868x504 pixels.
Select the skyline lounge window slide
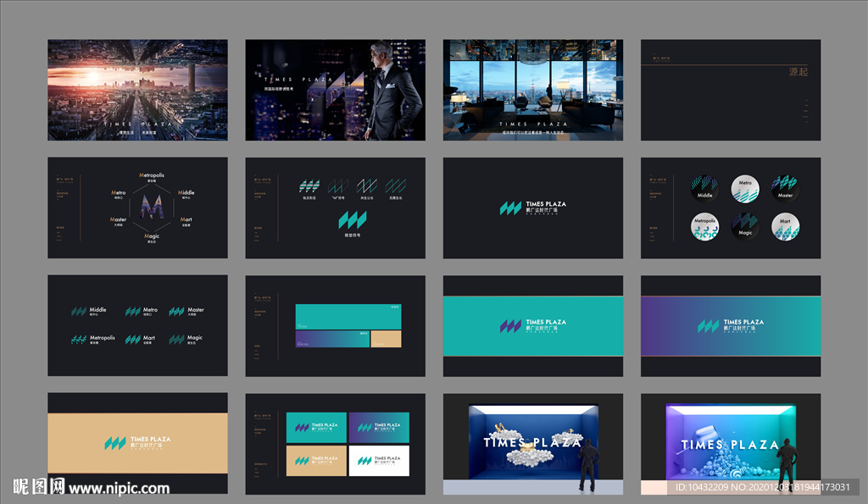[x=532, y=90]
